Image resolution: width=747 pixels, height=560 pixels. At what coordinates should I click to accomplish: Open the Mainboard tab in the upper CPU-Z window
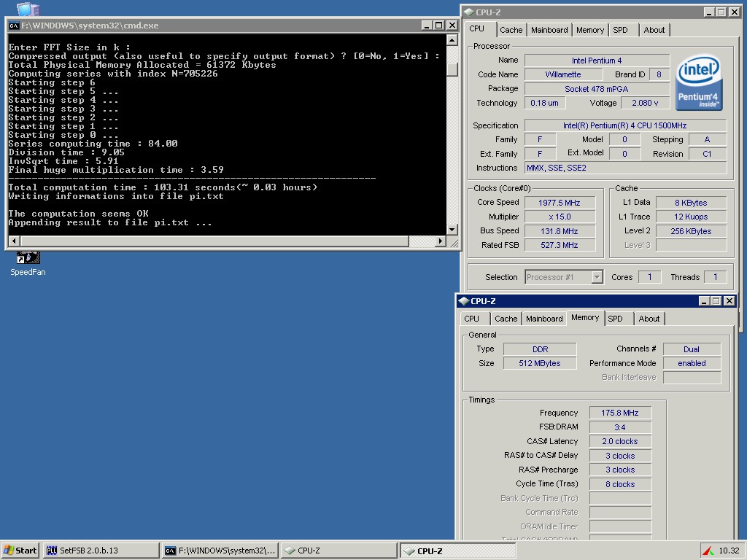pos(549,30)
